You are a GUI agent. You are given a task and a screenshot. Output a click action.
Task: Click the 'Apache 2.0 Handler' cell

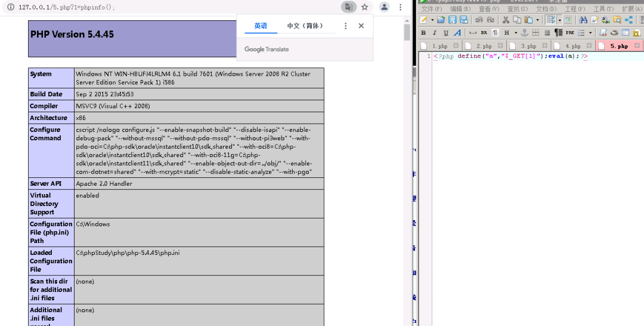(199, 183)
